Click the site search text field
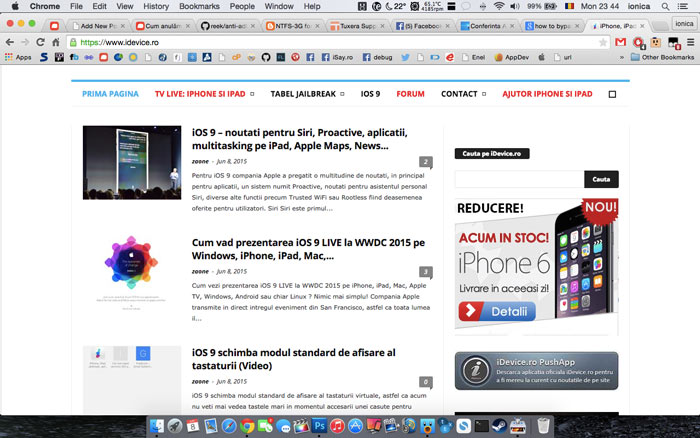 tap(518, 179)
